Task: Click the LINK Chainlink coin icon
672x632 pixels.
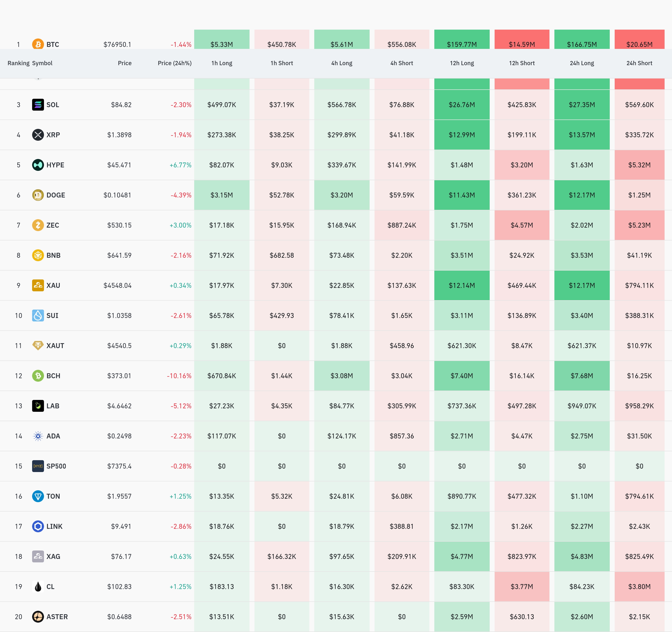Action: pyautogui.click(x=38, y=526)
